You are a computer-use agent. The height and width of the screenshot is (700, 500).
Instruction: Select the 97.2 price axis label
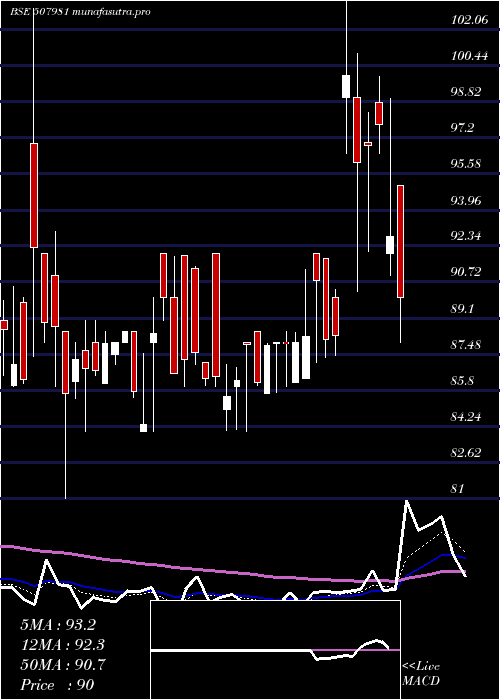[462, 128]
